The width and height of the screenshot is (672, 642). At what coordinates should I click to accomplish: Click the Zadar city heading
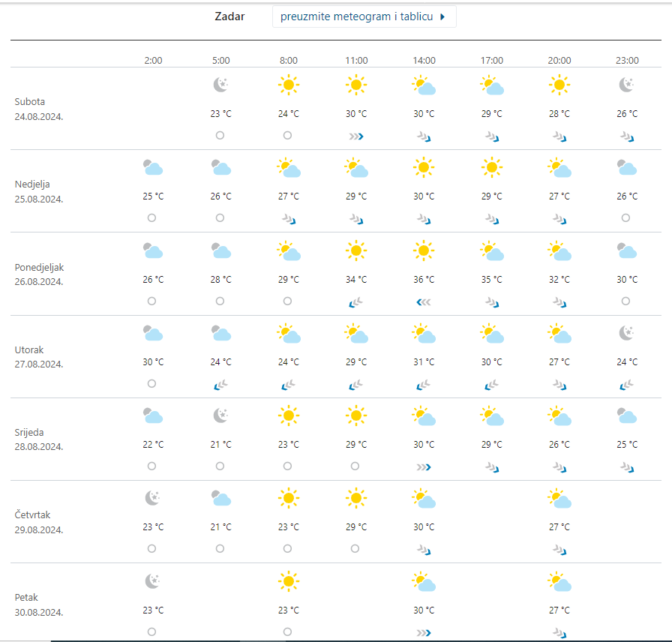tap(229, 16)
